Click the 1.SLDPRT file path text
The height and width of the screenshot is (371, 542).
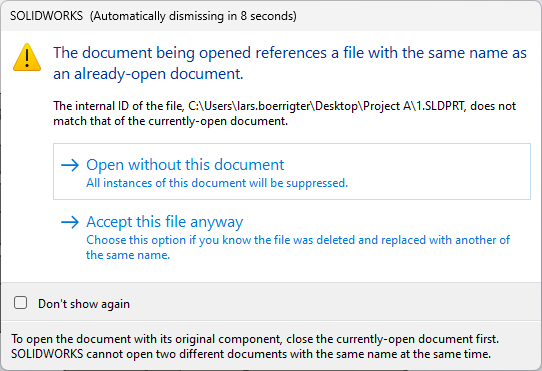click(327, 106)
